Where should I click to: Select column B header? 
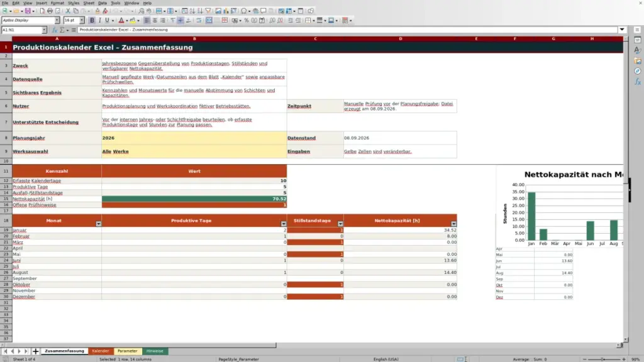pyautogui.click(x=194, y=38)
